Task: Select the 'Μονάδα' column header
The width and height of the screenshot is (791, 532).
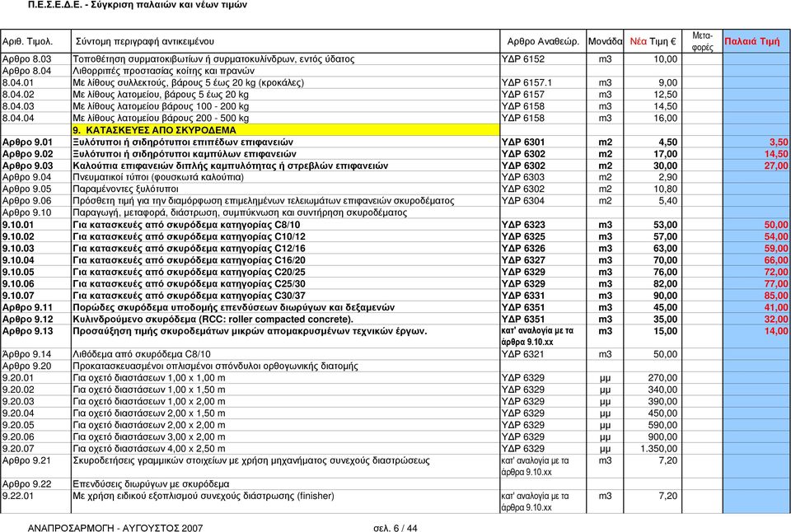Action: (605, 41)
